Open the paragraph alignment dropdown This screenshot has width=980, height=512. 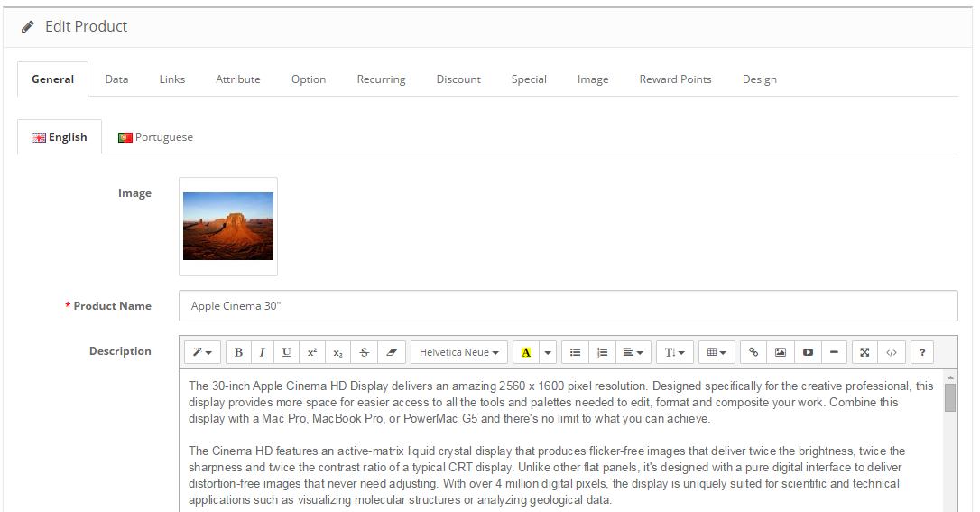[x=633, y=352]
